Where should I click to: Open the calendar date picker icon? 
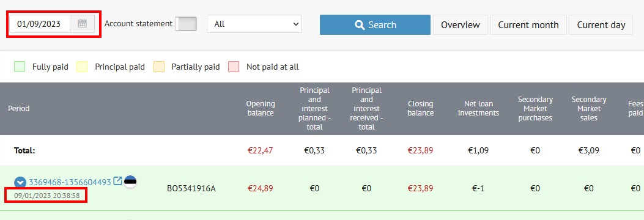82,24
